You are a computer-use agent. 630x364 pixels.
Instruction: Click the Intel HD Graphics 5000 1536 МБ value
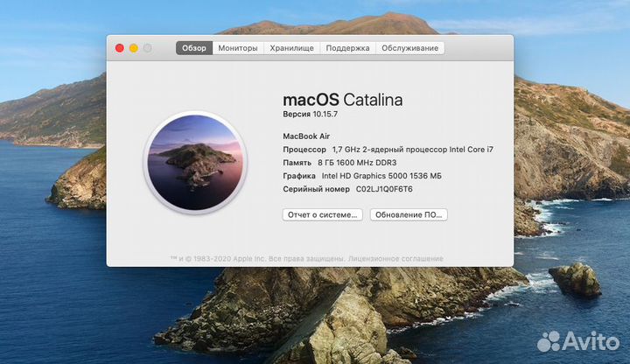point(381,176)
